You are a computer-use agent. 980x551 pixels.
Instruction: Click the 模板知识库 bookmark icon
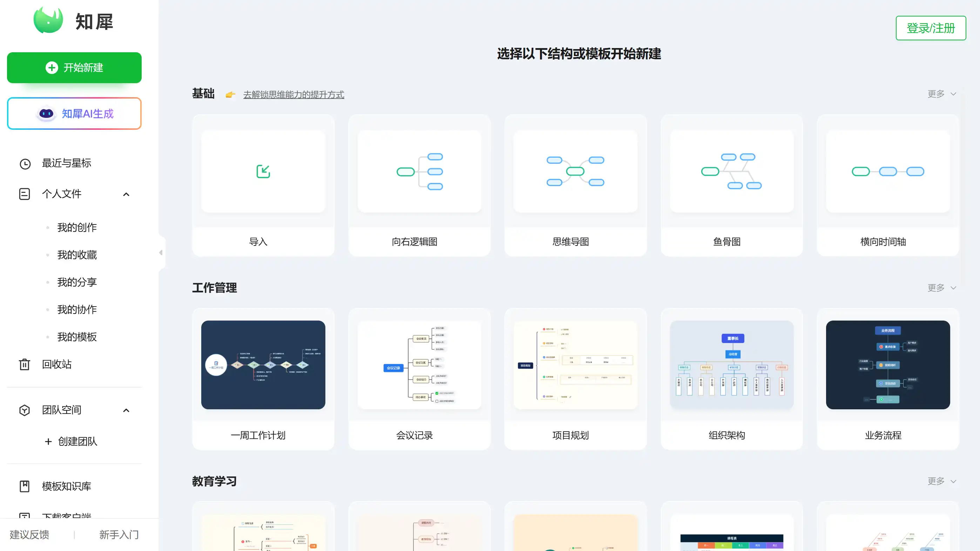25,486
